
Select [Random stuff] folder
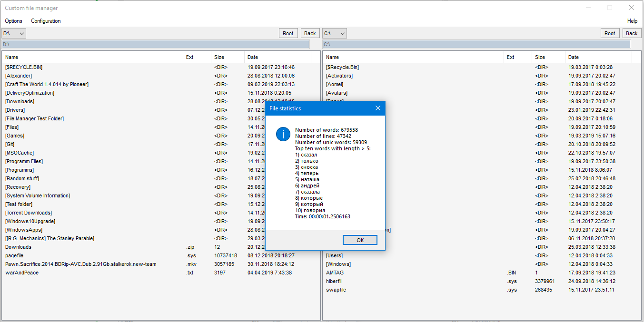22,179
